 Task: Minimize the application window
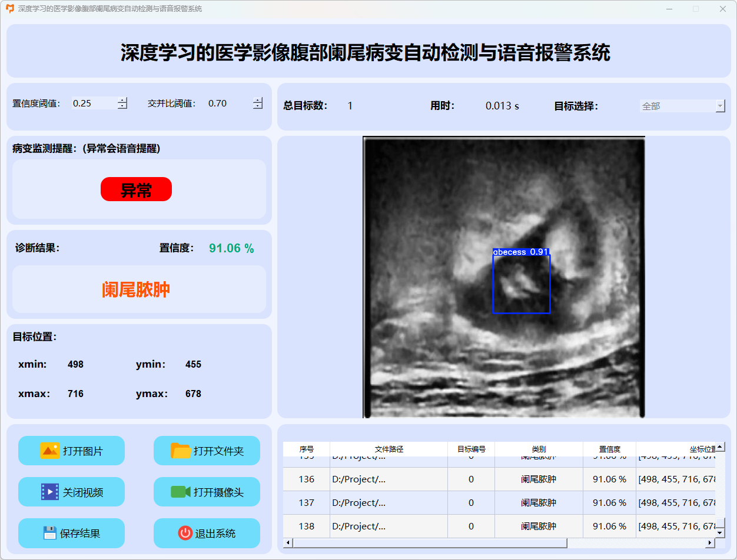tap(669, 9)
